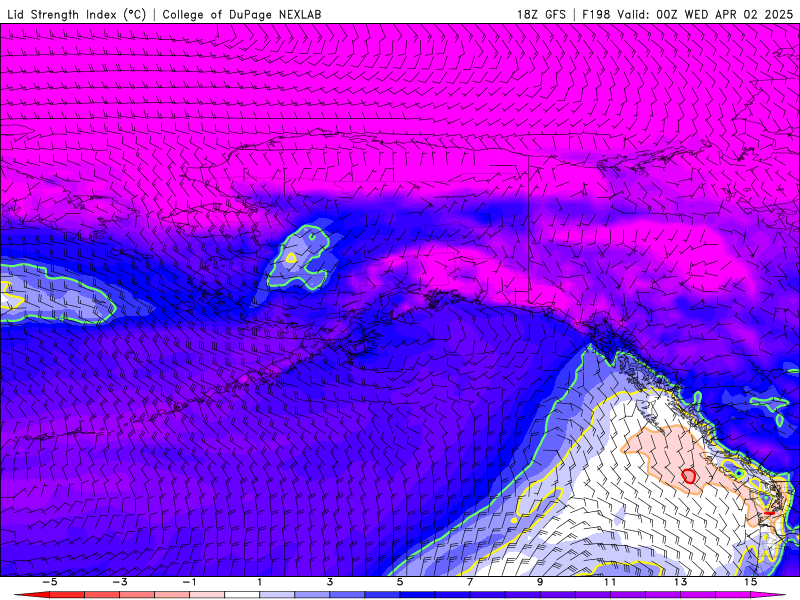
Task: Select the pure blue swatch right of 5
Action: click(417, 595)
